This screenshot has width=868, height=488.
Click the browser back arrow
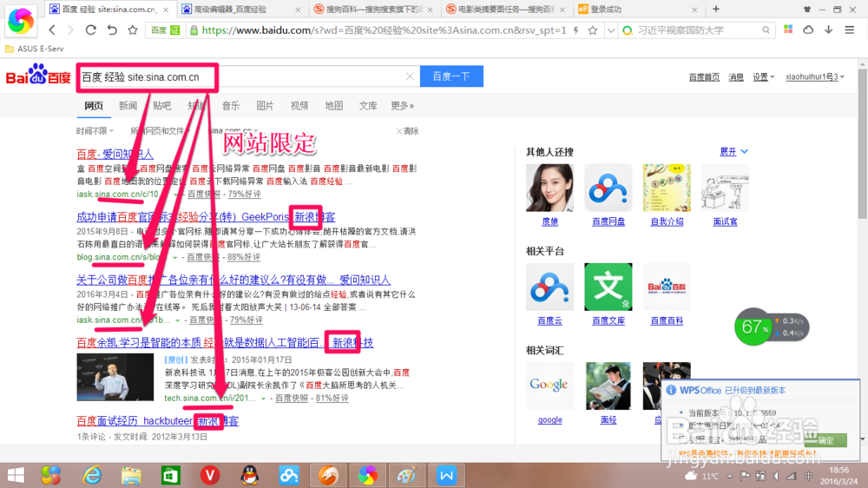[x=52, y=30]
